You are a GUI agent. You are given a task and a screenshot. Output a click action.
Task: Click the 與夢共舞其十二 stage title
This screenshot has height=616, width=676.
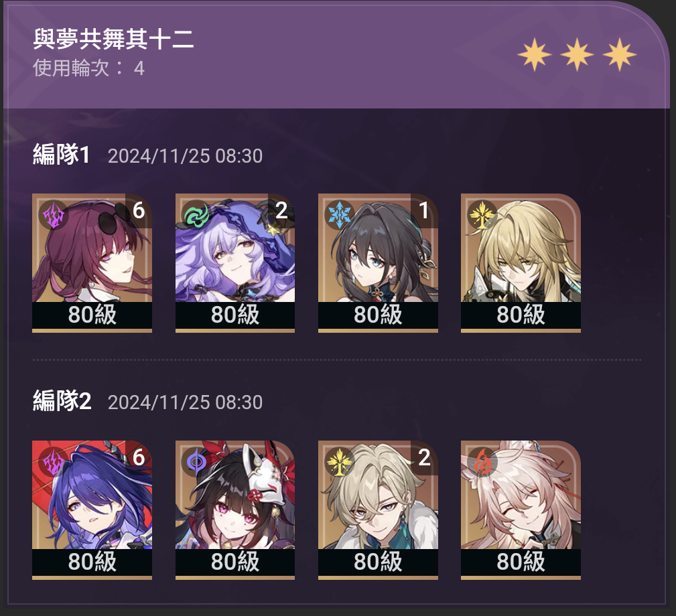coord(113,40)
